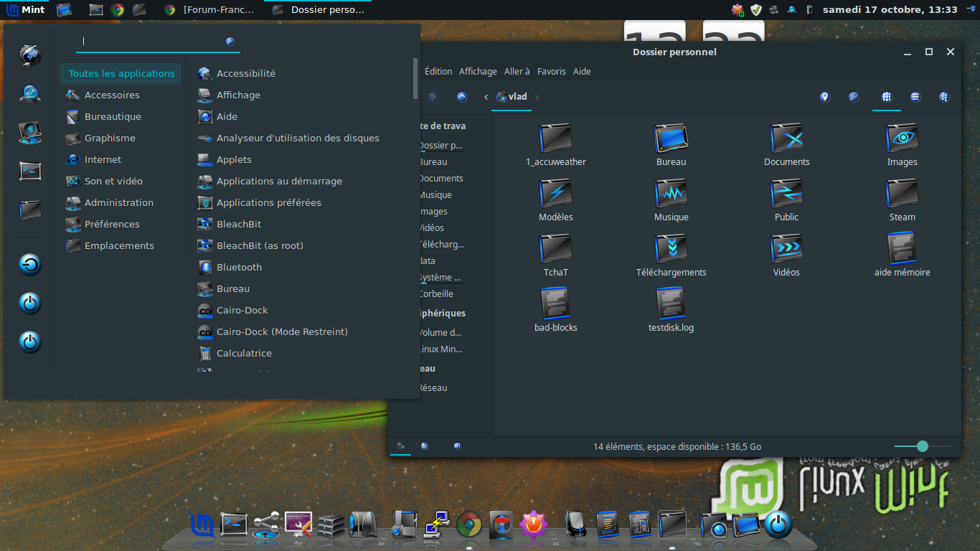Open the Édition menu
Viewport: 980px width, 551px height.
(x=438, y=71)
